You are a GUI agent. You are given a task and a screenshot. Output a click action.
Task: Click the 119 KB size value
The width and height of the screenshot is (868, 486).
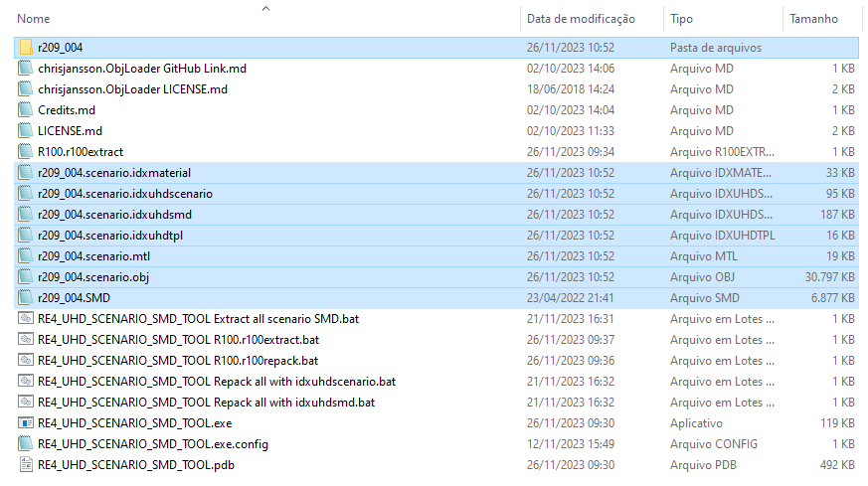(837, 423)
